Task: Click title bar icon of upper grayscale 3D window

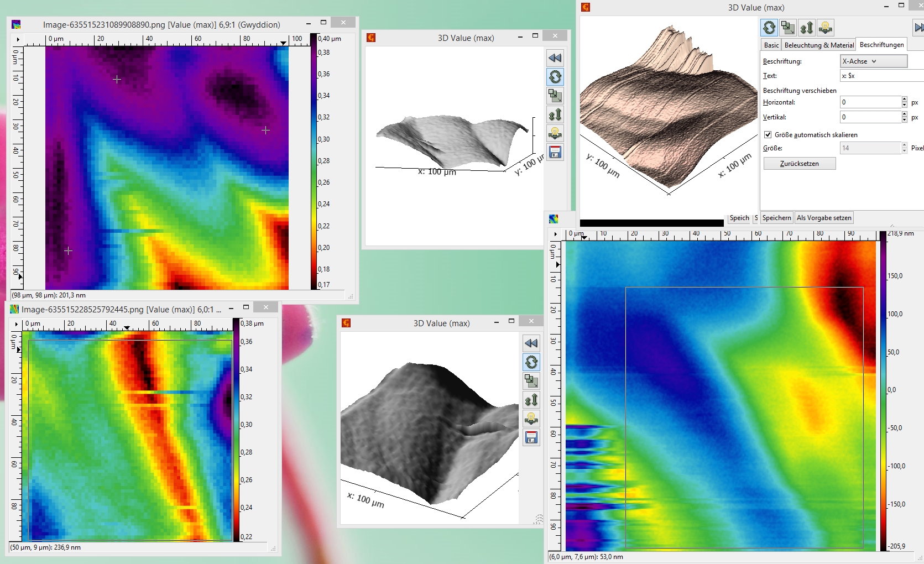Action: 371,38
